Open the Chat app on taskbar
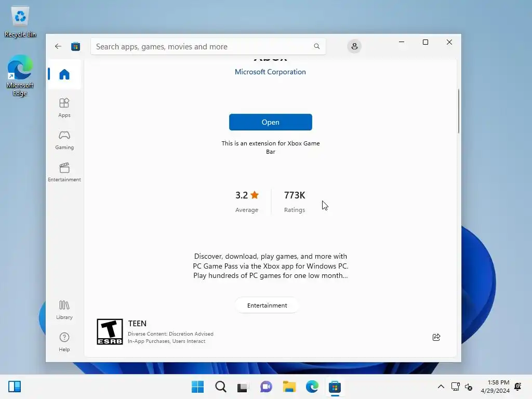 tap(266, 387)
